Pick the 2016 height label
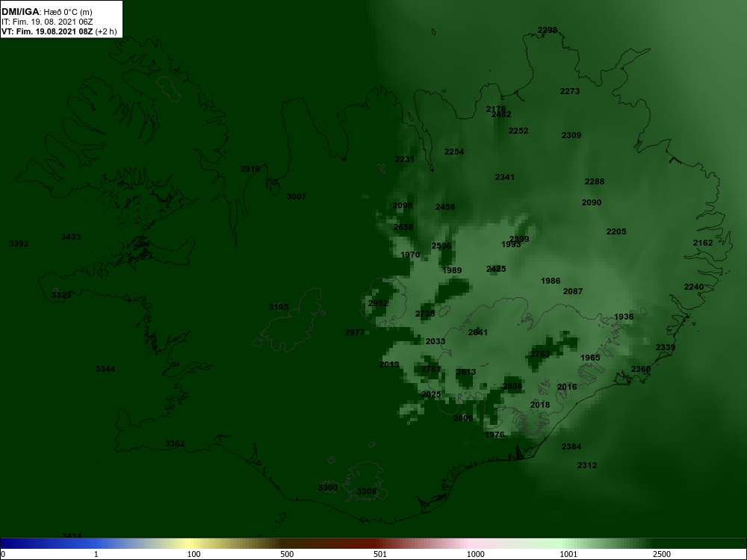Screen dimensions: 747x560 567,387
